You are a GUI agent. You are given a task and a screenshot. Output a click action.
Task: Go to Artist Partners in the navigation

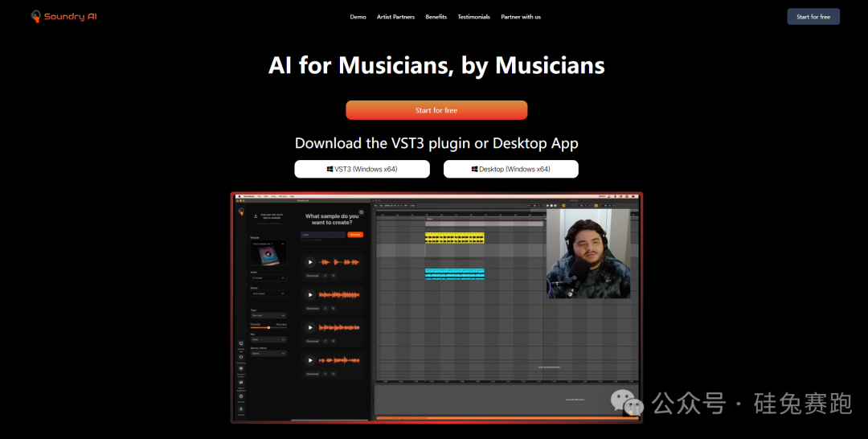click(395, 17)
